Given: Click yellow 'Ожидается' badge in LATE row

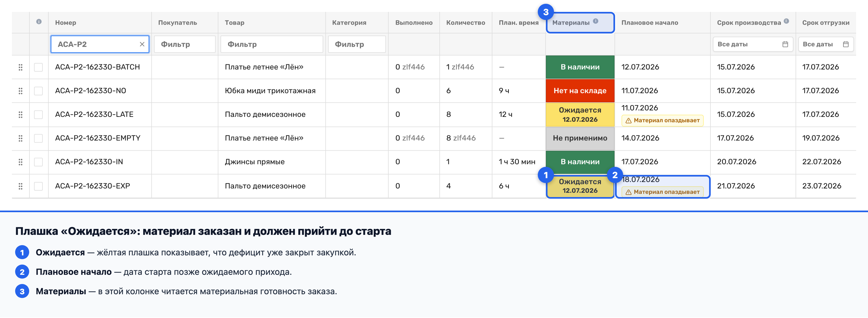Looking at the screenshot, I should (x=580, y=115).
